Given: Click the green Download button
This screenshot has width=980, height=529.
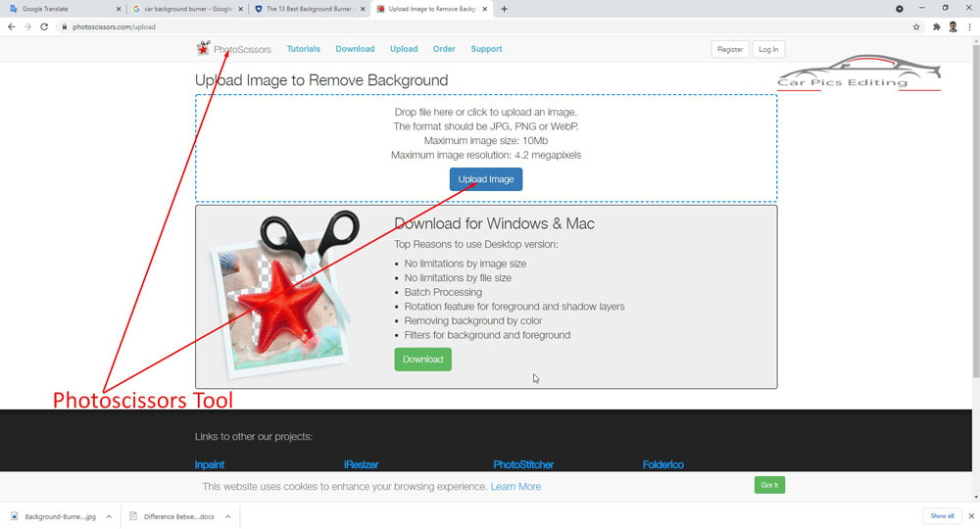Looking at the screenshot, I should [422, 360].
